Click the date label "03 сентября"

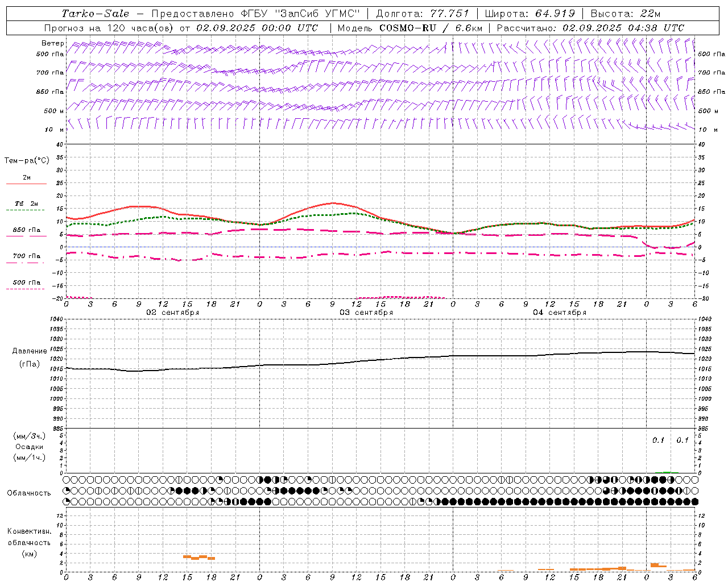366,313
